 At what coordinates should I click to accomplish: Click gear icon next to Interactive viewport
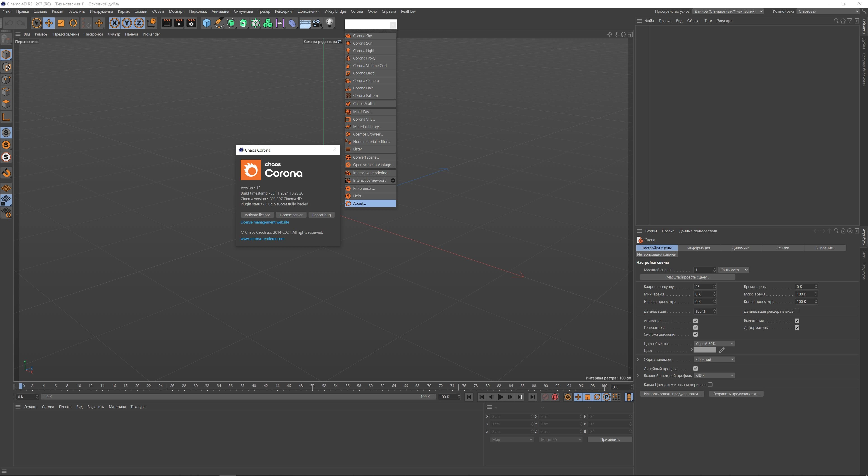point(393,181)
